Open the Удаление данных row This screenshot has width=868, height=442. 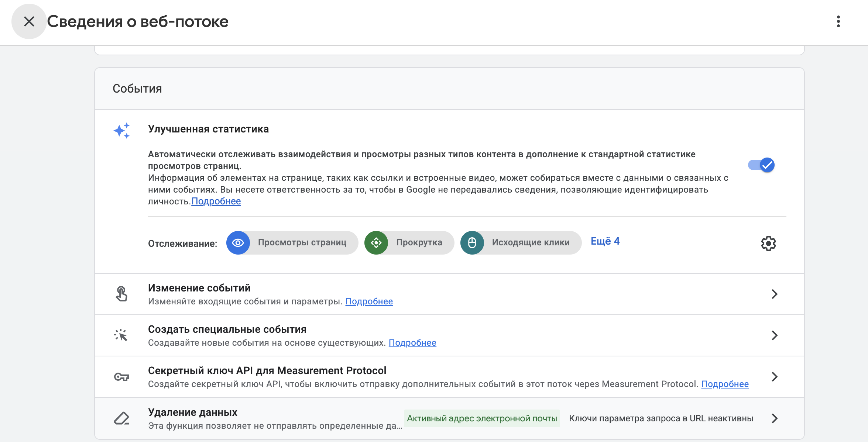coord(449,418)
